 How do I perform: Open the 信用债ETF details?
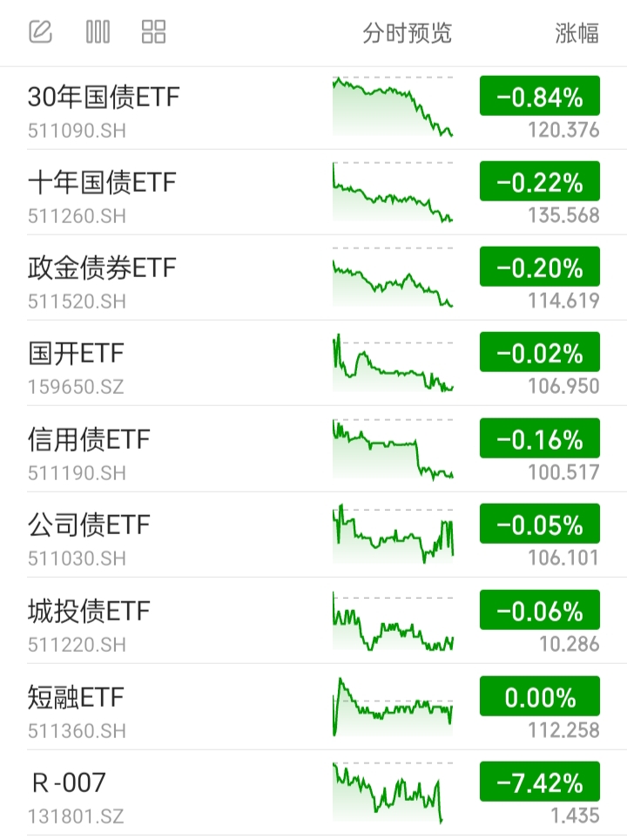[313, 450]
